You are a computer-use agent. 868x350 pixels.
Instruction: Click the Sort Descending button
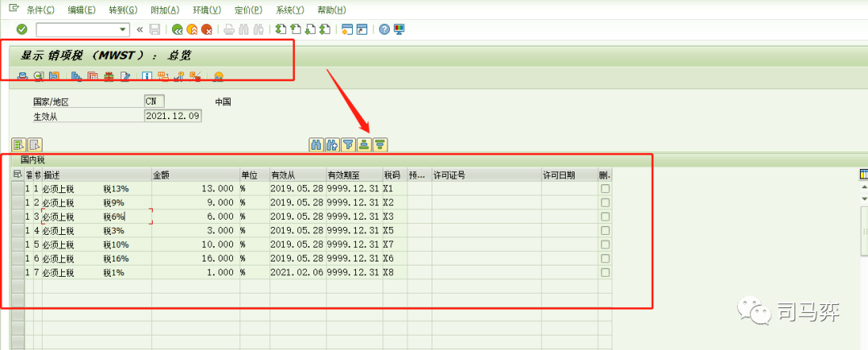(379, 145)
